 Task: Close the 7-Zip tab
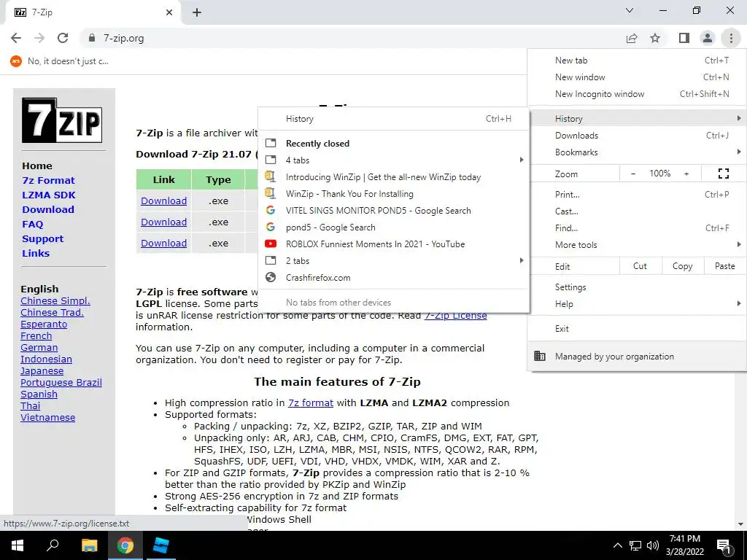[x=169, y=12]
